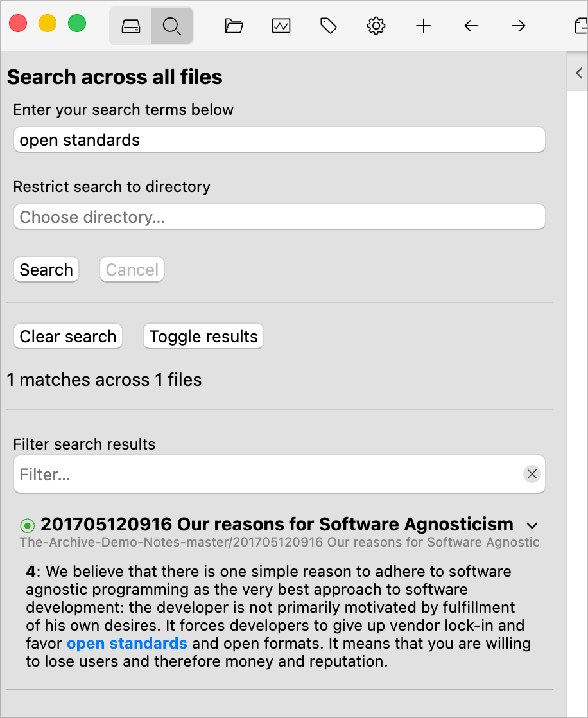The height and width of the screenshot is (718, 588).
Task: Open the highlighted "open standards" match
Action: (x=127, y=644)
